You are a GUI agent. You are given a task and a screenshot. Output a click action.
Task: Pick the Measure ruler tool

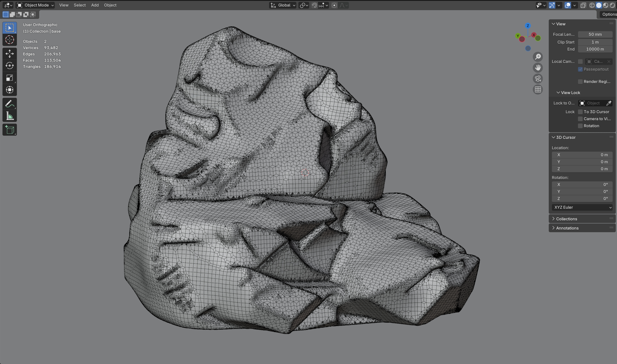[x=10, y=116]
